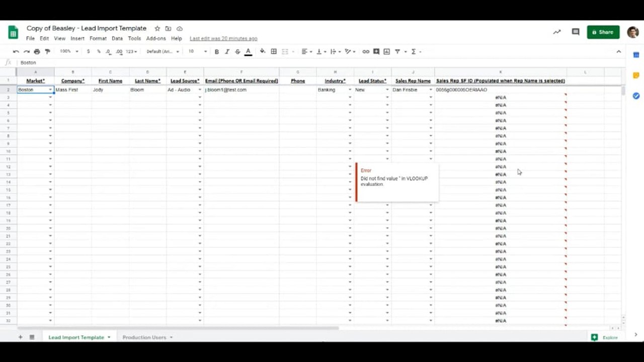Open the Data menu

point(117,38)
